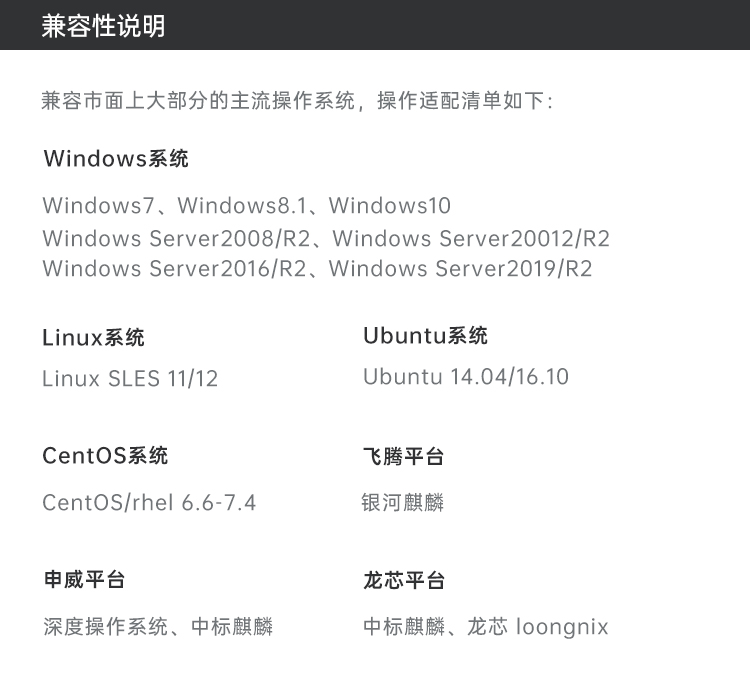Click the 深度操作系统、中标麒麟 entry
This screenshot has height=699, width=750.
[x=158, y=627]
